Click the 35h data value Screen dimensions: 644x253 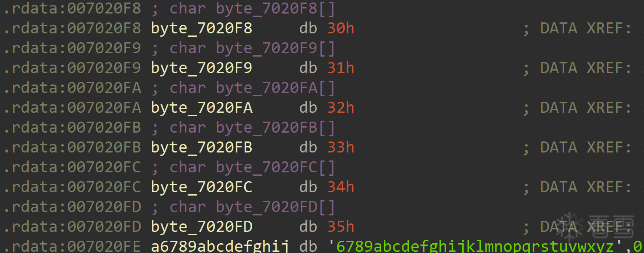[341, 226]
